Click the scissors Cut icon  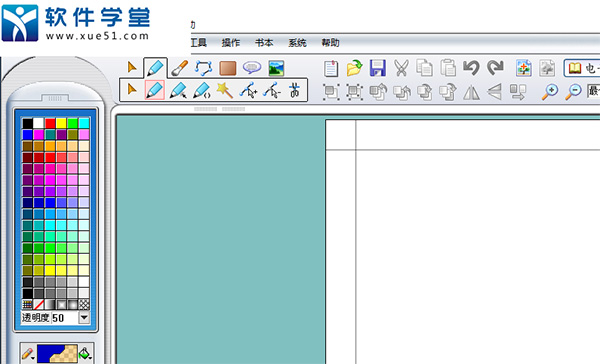401,68
